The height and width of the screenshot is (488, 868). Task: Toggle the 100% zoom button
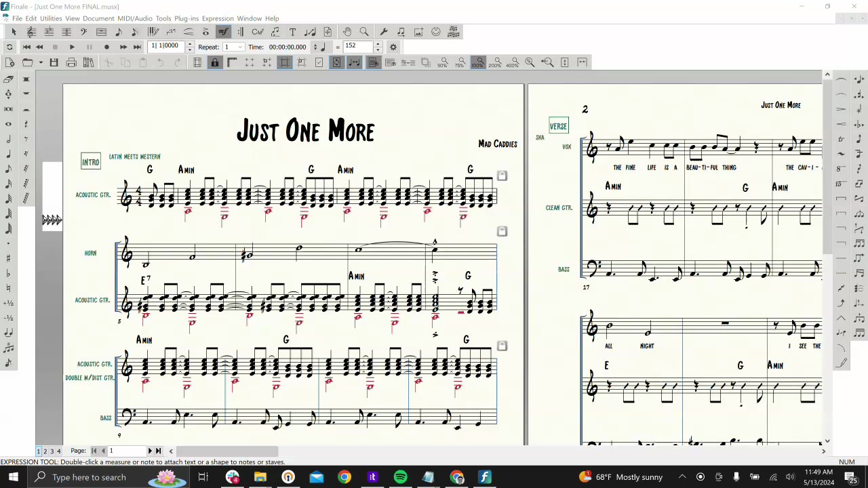478,62
